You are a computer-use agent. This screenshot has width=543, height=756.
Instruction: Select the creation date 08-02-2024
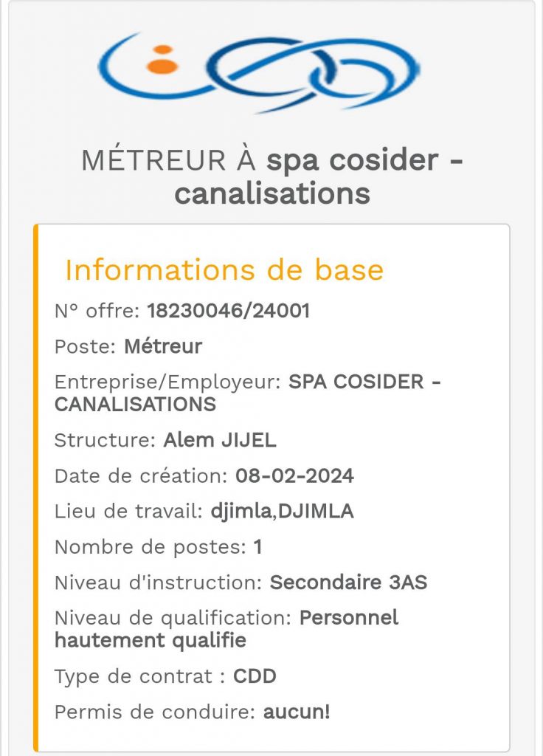(x=294, y=476)
